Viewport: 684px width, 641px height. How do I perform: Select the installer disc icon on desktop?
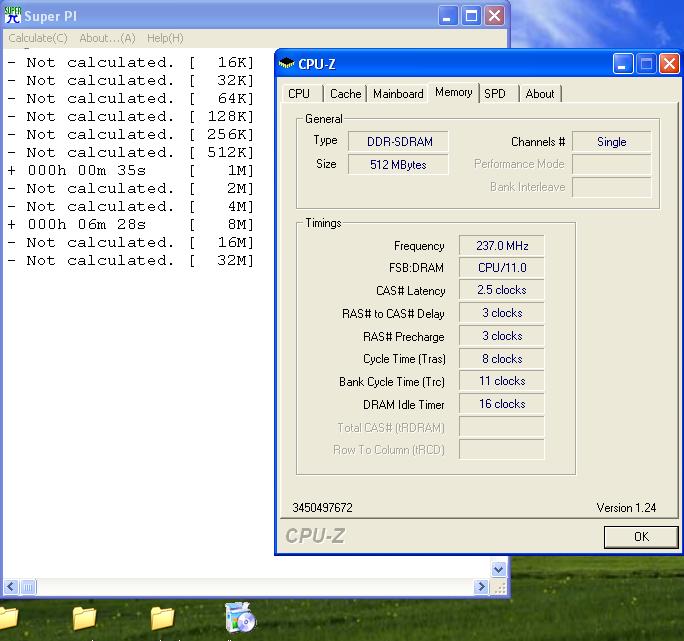tap(240, 617)
